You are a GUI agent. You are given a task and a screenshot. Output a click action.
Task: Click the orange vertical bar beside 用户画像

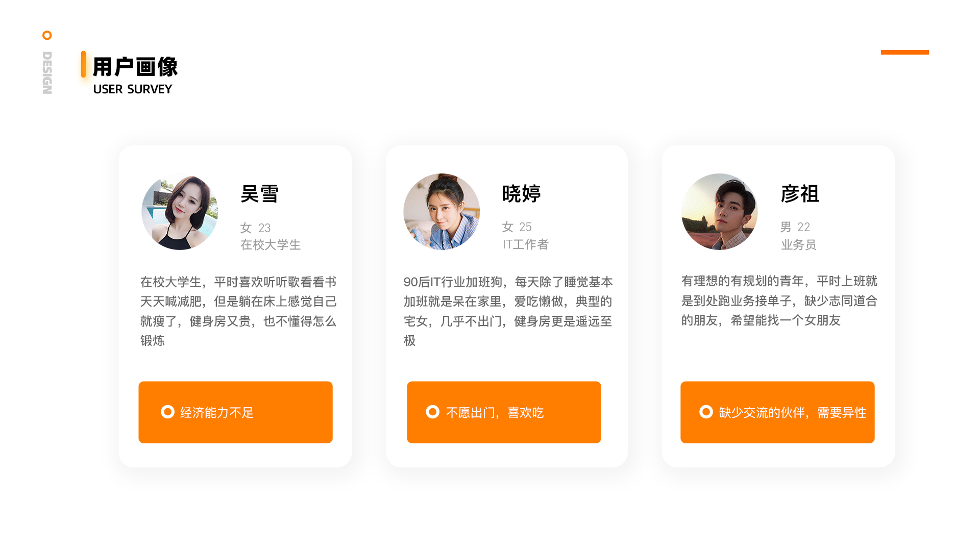click(x=83, y=64)
